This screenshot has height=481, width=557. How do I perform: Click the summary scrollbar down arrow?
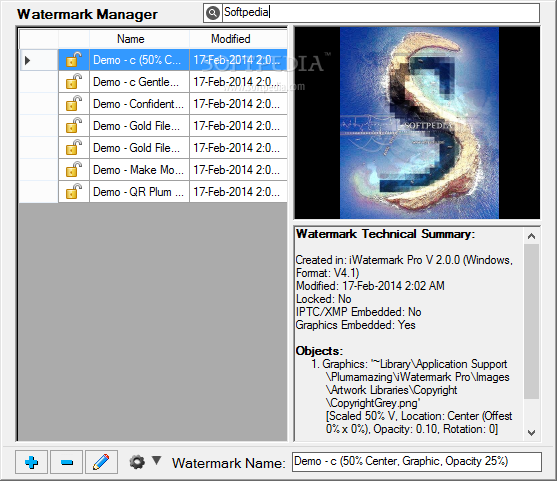pyautogui.click(x=531, y=432)
